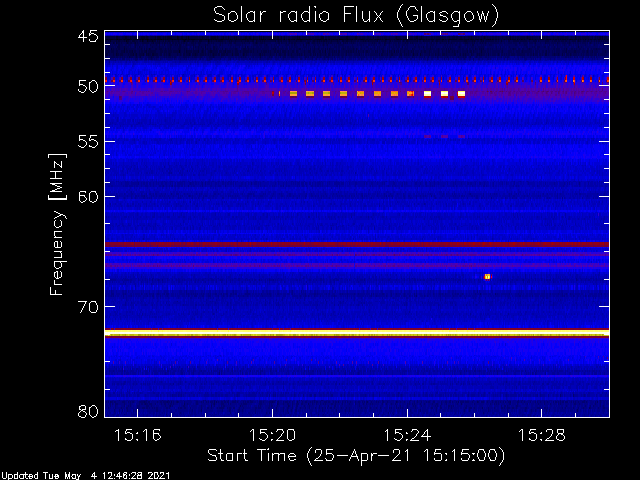Click the 15:16 time tick label
The width and height of the screenshot is (640, 480).
click(x=138, y=435)
